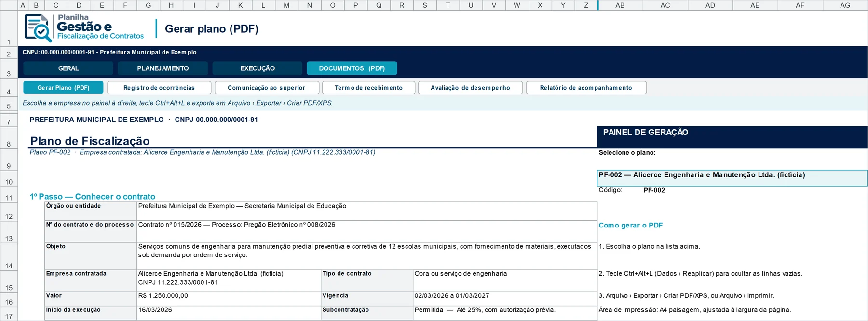Screen dimensions: 868x321
Task: Select the DOCUMENTOS (PDF) tab
Action: [x=352, y=68]
